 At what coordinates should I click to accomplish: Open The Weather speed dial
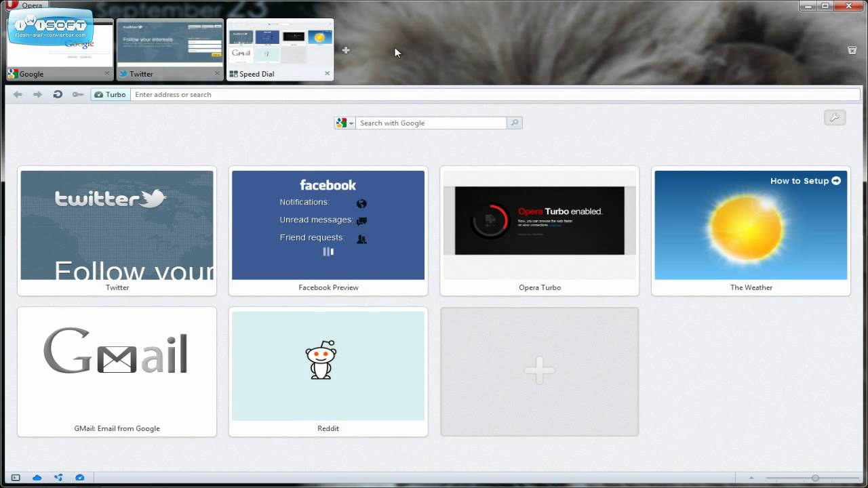tap(751, 225)
